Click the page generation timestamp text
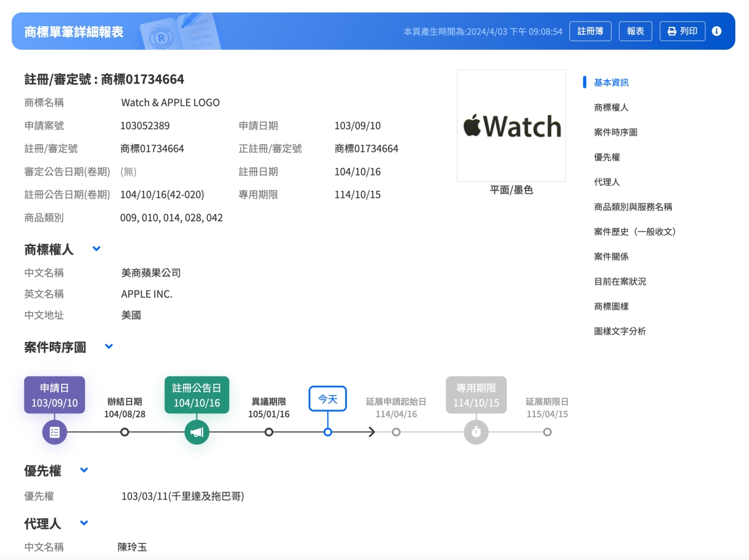749x560 pixels. coord(483,31)
